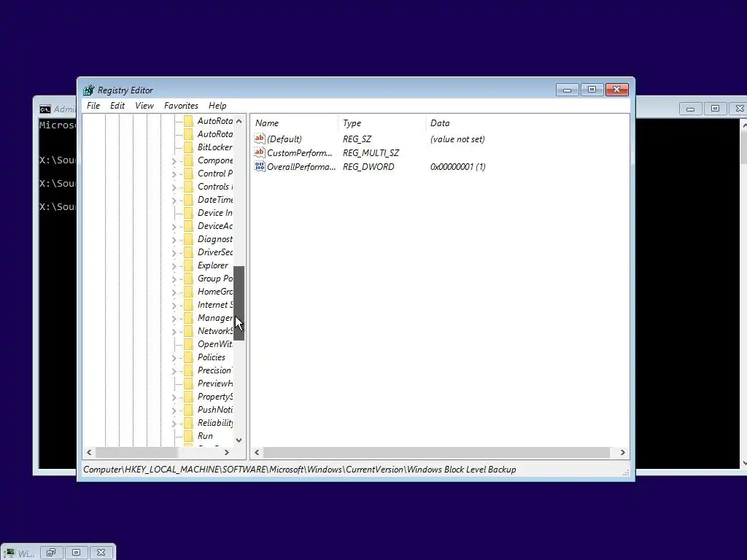Image resolution: width=747 pixels, height=560 pixels.
Task: Select the Explorer key folder icon
Action: pyautogui.click(x=189, y=265)
